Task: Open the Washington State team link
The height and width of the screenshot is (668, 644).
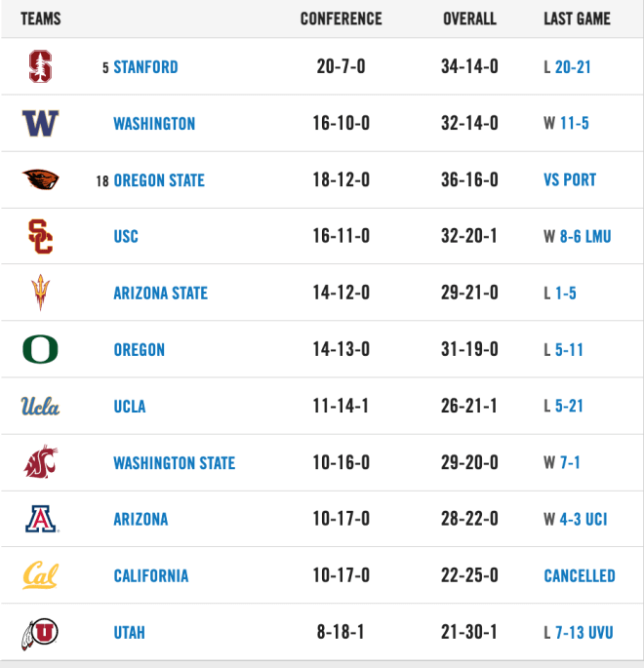Action: click(175, 463)
